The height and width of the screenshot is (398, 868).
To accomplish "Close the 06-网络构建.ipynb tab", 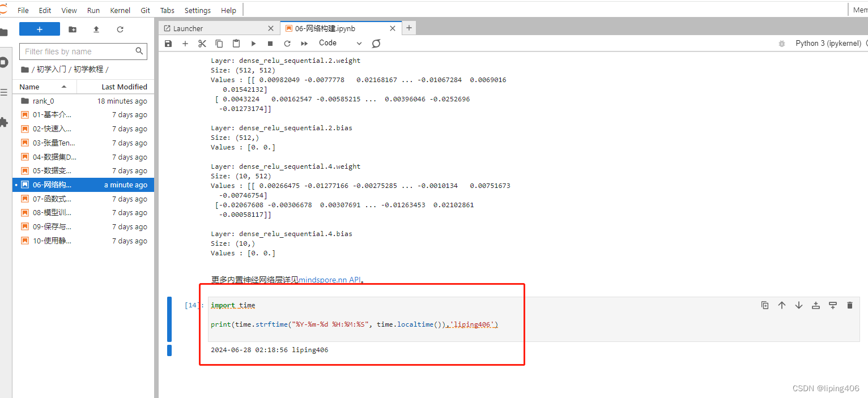I will 394,28.
